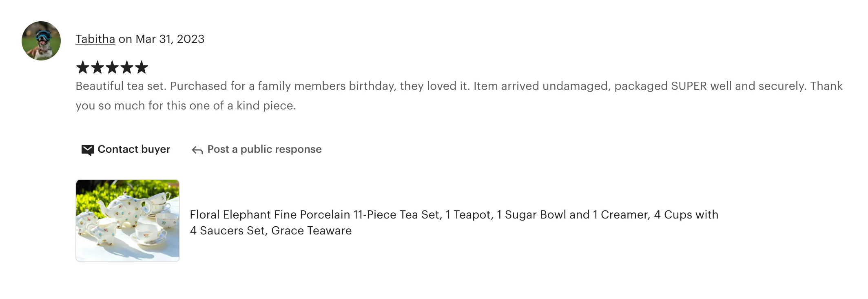The image size is (868, 299).
Task: Click the fourth rating star
Action: pyautogui.click(x=127, y=67)
